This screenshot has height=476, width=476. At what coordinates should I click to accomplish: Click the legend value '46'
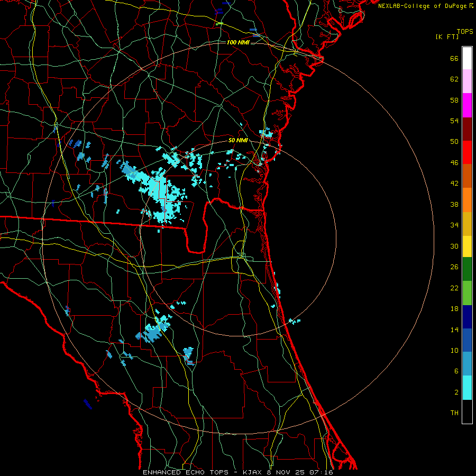(454, 163)
